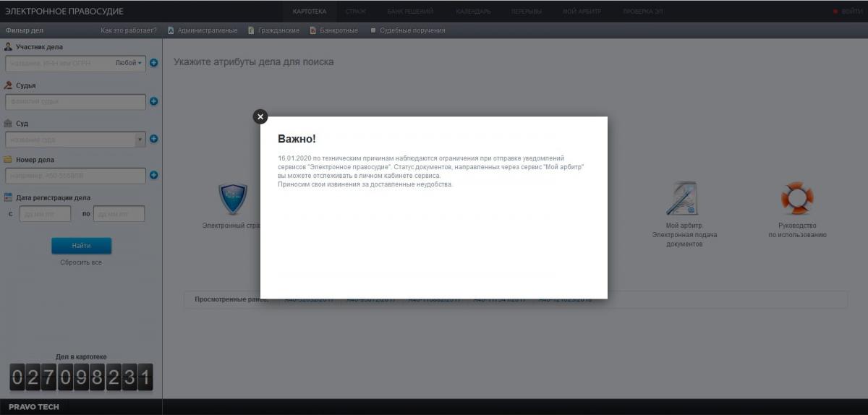Close the "Важно!" notification popup
The height and width of the screenshot is (415, 868).
(x=260, y=117)
